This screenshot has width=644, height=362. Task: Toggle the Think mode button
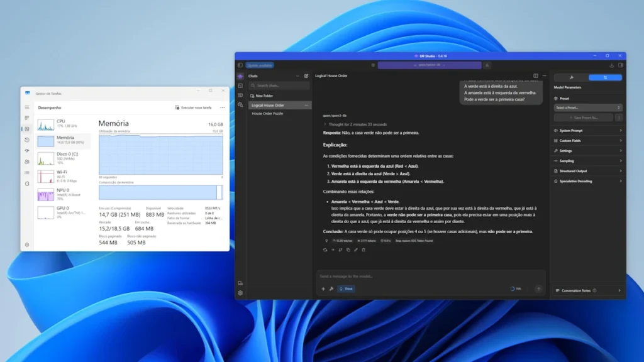347,289
